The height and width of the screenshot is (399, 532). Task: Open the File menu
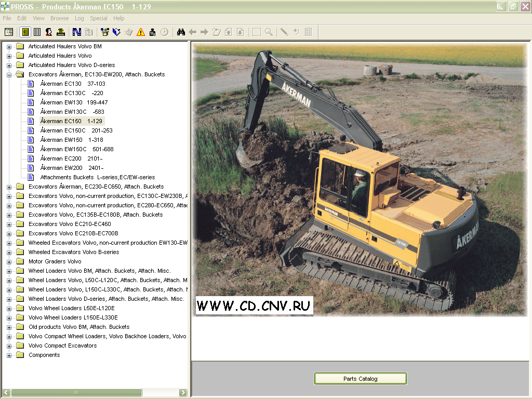tap(7, 18)
